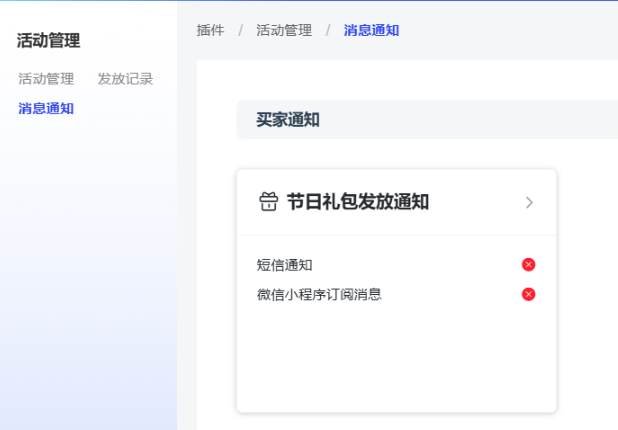
Task: Select the 短信通知 row label
Action: click(285, 265)
